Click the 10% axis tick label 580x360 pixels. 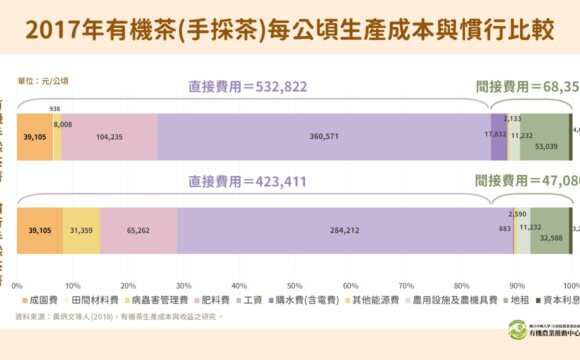point(73,286)
